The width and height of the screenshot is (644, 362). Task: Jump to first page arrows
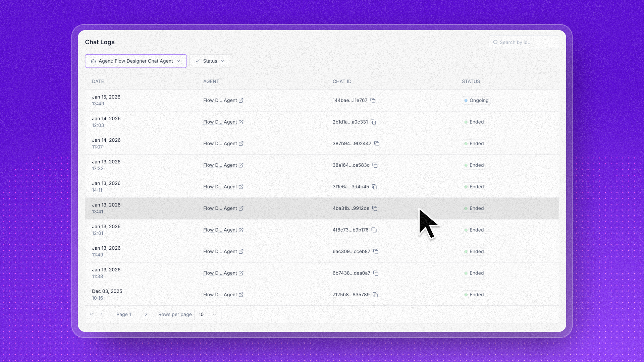click(x=91, y=314)
